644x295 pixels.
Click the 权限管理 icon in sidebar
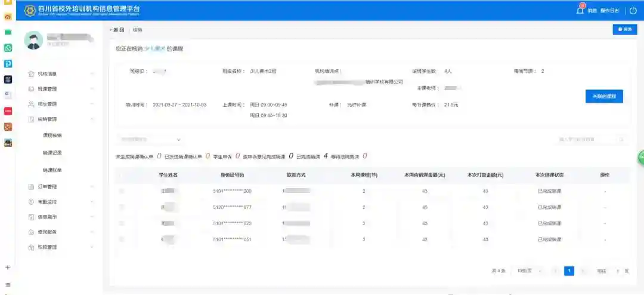click(x=32, y=247)
